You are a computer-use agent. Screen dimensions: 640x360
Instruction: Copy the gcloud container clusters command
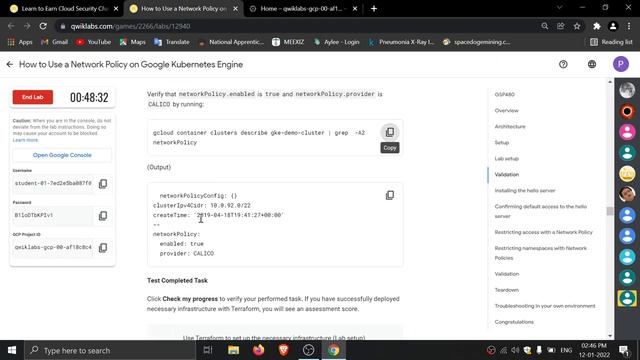[390, 132]
